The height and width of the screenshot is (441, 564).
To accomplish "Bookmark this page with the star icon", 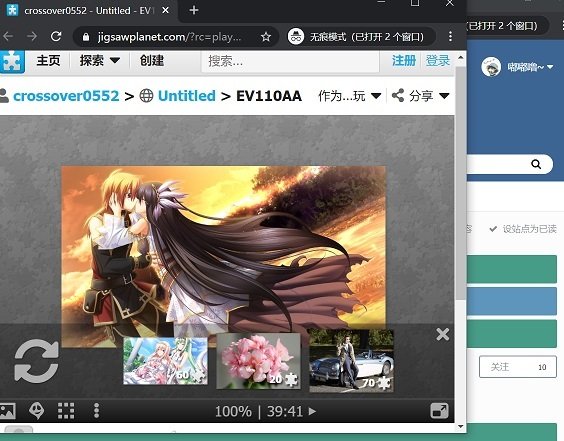I will tap(266, 37).
